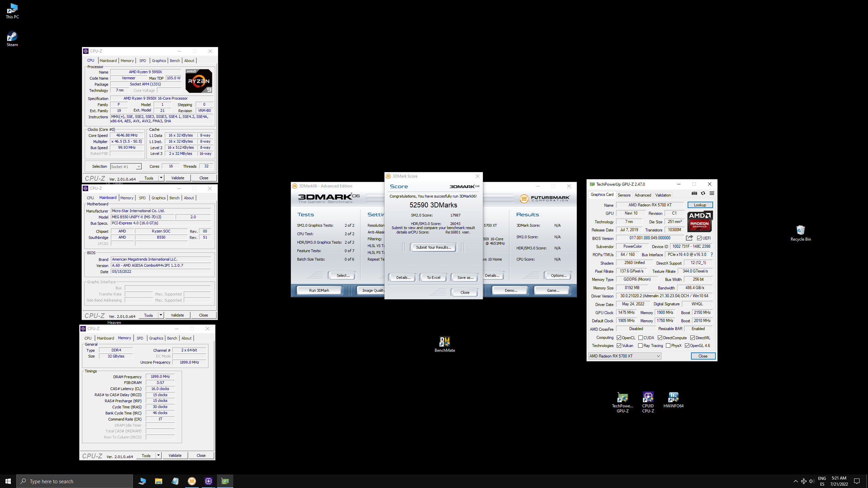This screenshot has height=488, width=868.
Task: Open notification center icon
Action: (x=857, y=481)
